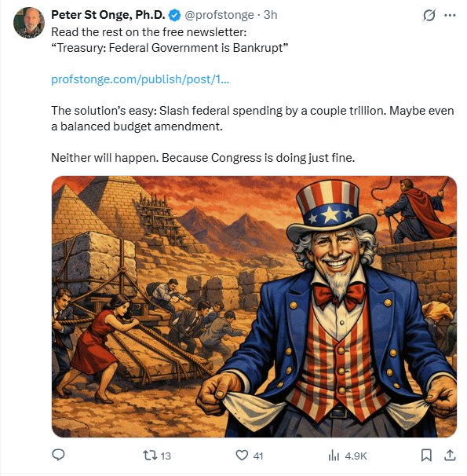Click the @profstonge handle
The image size is (467, 476).
pos(219,15)
